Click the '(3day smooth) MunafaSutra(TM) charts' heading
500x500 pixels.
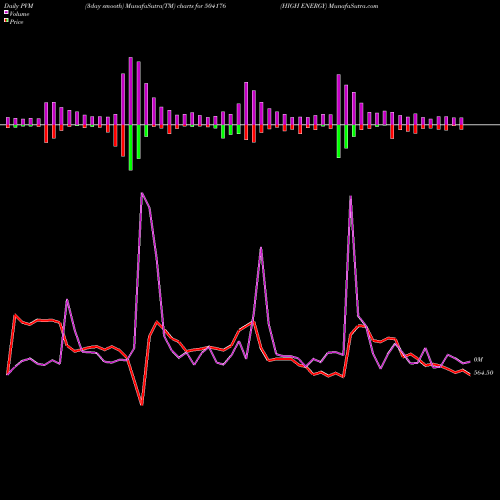(x=140, y=6)
